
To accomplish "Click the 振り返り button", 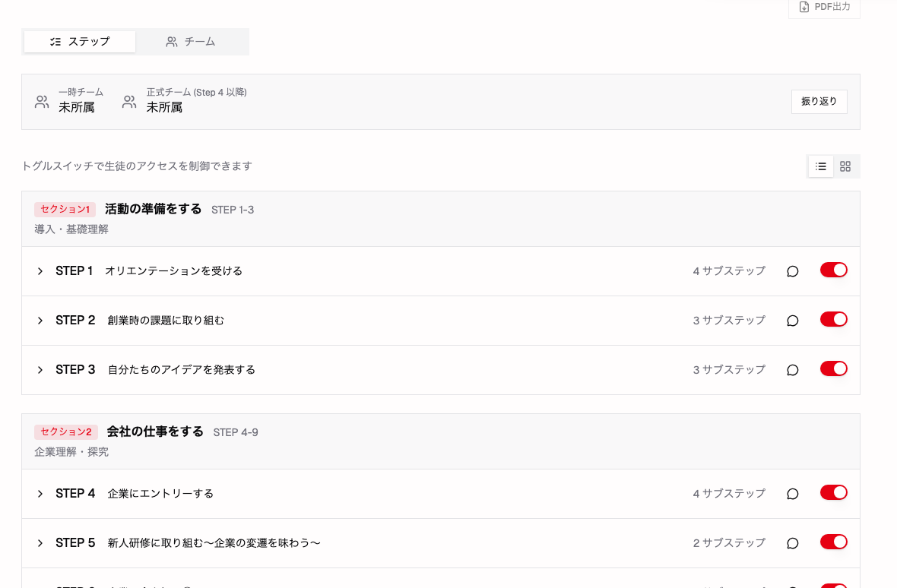I will (x=819, y=102).
